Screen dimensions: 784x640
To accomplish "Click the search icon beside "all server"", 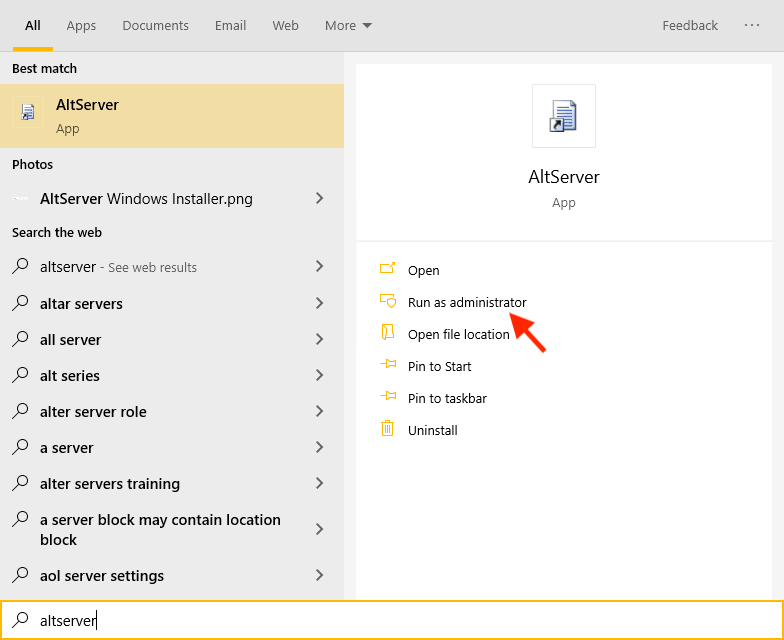I will pyautogui.click(x=20, y=338).
